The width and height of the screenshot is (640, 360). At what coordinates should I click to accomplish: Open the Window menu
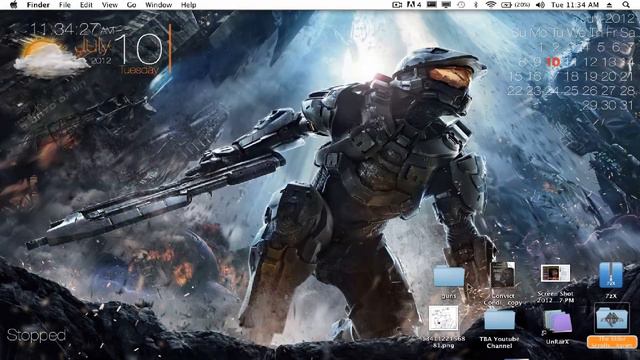158,5
